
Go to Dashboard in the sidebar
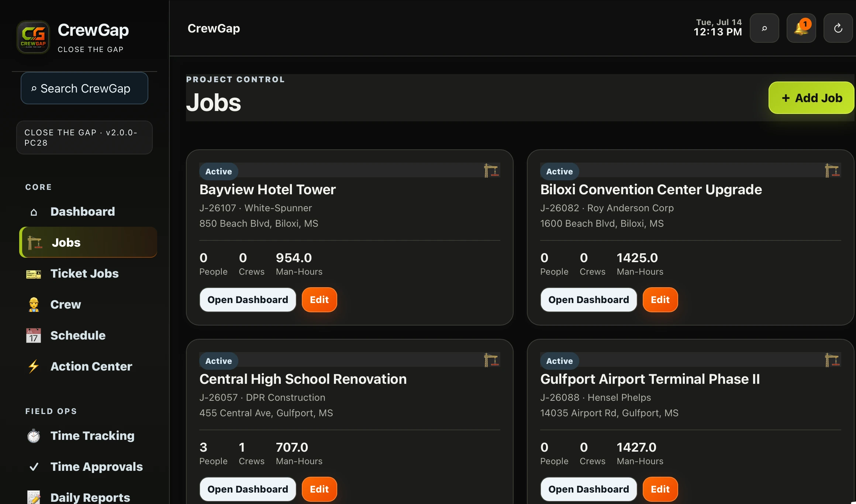point(88,212)
